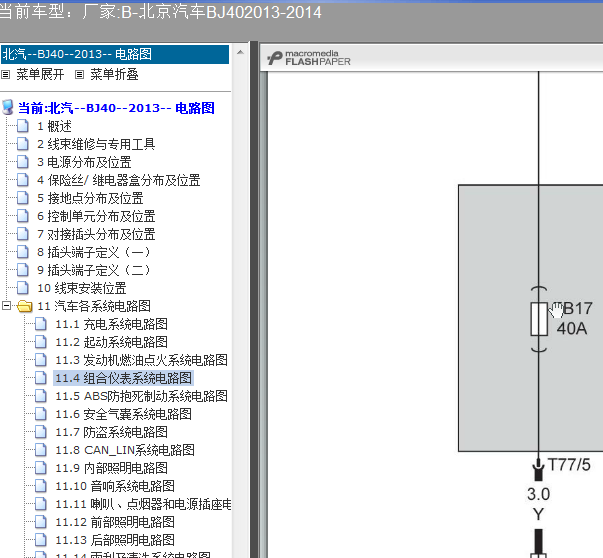Screen dimensions: 603x558
Task: Click the 40A rating text
Action: pos(572,329)
